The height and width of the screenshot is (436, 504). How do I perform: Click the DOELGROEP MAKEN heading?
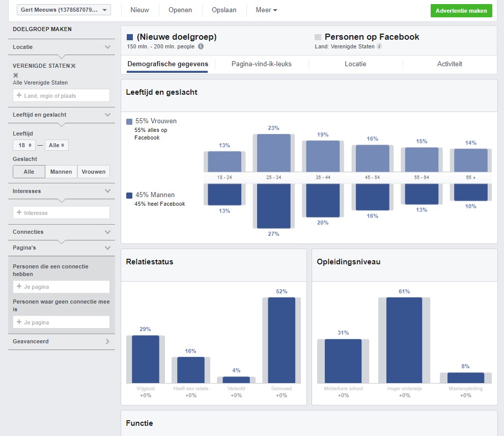click(x=42, y=29)
